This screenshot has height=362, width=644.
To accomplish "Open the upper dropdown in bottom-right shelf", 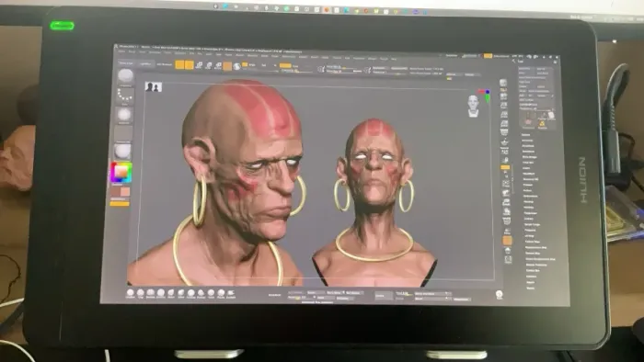I will point(432,293).
